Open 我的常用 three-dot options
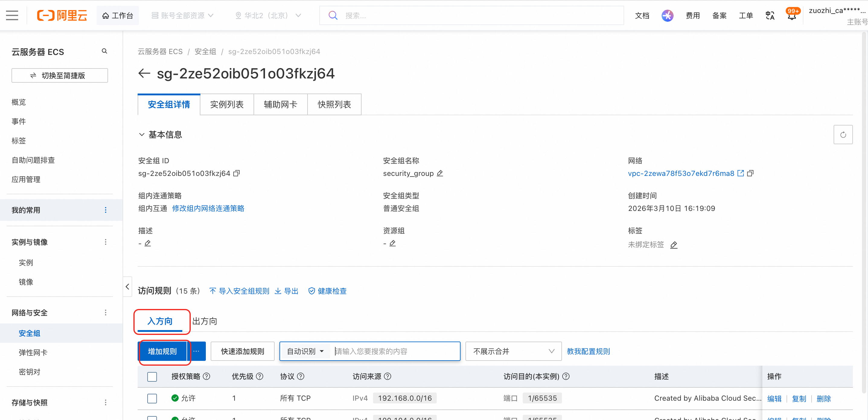 pyautogui.click(x=105, y=210)
